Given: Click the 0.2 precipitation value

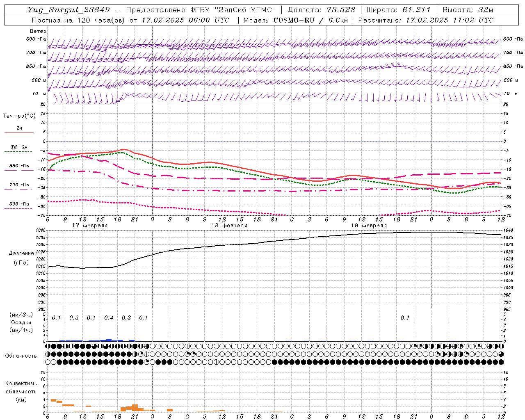Looking at the screenshot, I should pyautogui.click(x=74, y=318).
